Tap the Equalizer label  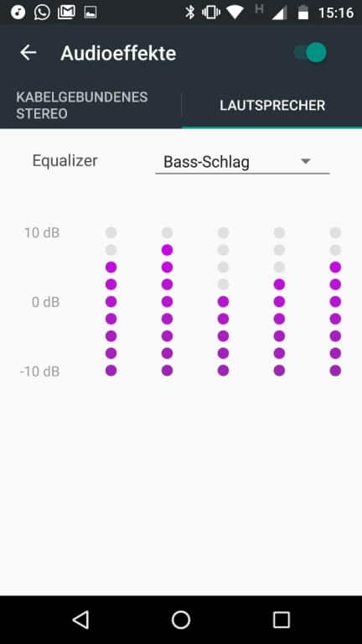[65, 161]
